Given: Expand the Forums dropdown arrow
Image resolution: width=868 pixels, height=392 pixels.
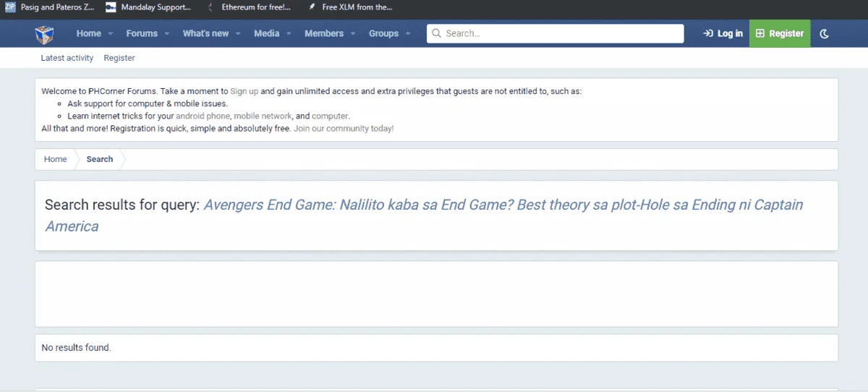Looking at the screenshot, I should 167,33.
